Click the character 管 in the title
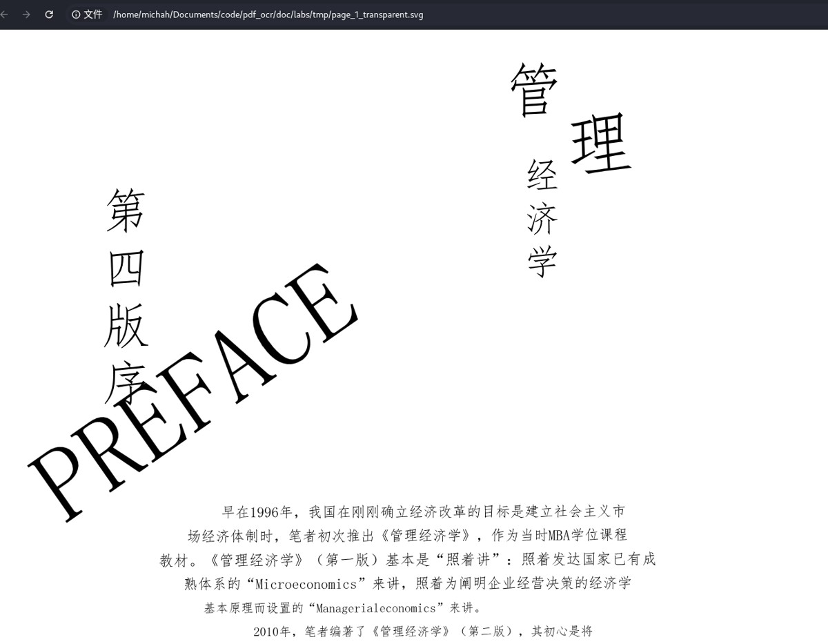Image resolution: width=828 pixels, height=644 pixels. (x=535, y=90)
